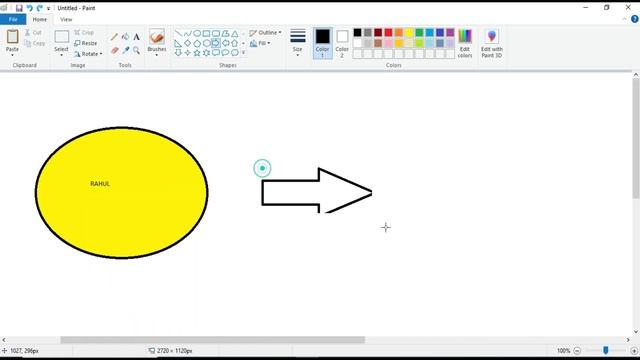Click the horizontal scrollbar thumb
Image resolution: width=640 pixels, height=360 pixels.
point(213,340)
